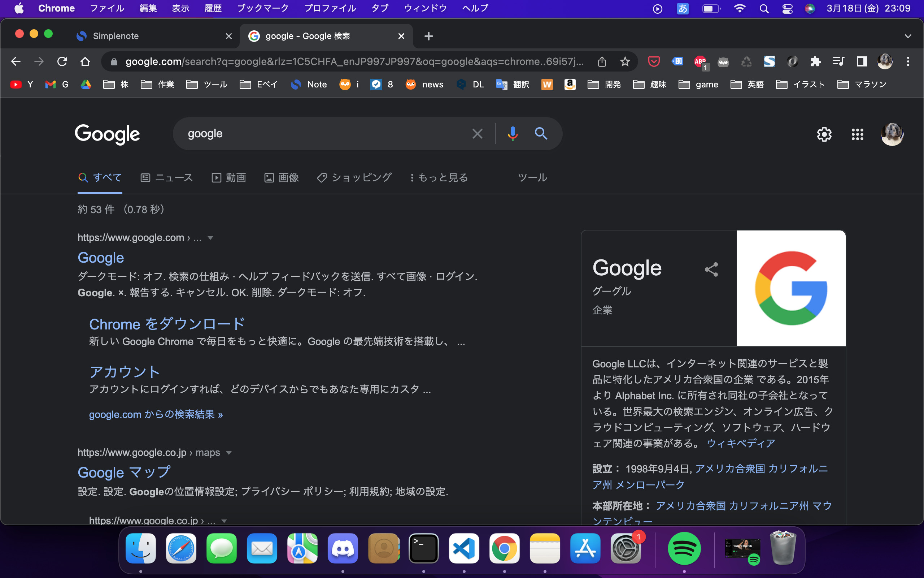This screenshot has width=924, height=578.
Task: Click the URL address bar
Action: pyautogui.click(x=354, y=61)
